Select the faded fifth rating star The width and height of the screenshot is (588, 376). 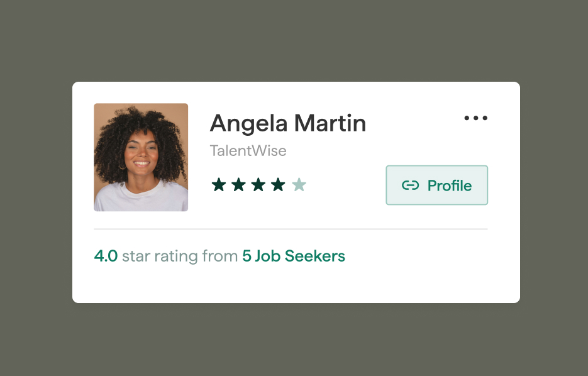click(299, 185)
